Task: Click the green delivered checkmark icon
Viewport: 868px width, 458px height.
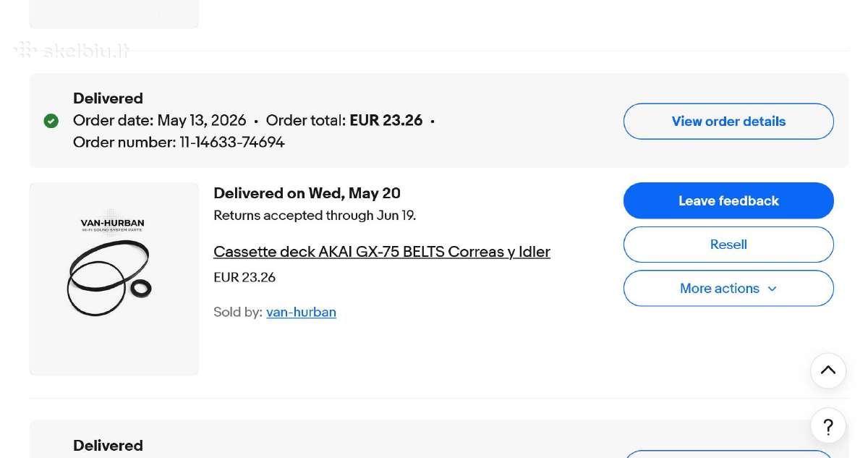Action: pos(51,121)
